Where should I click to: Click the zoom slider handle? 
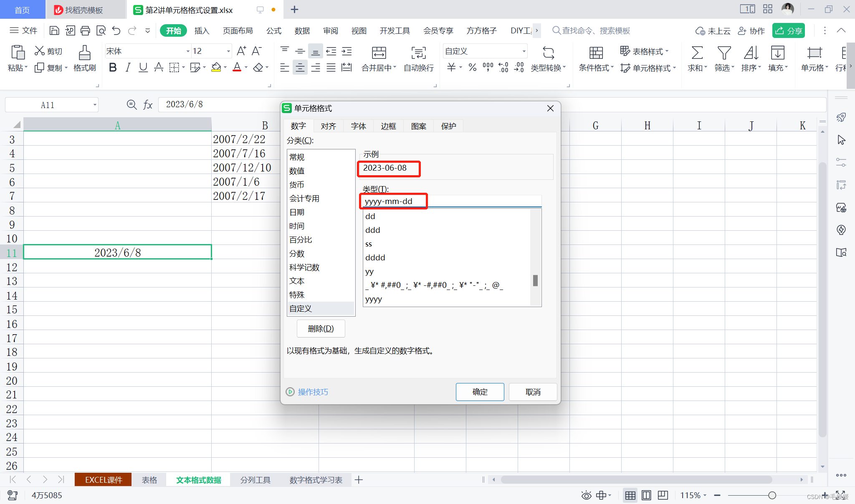(x=772, y=495)
